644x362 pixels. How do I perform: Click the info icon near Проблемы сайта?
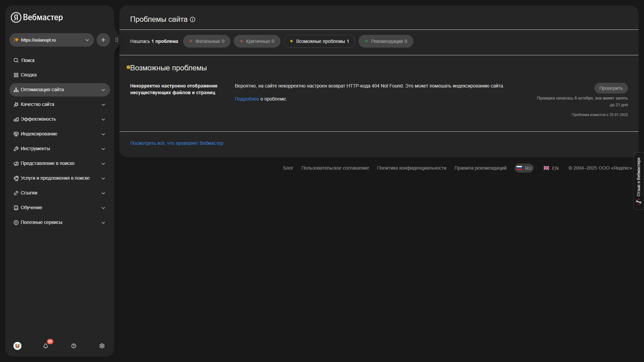click(193, 19)
